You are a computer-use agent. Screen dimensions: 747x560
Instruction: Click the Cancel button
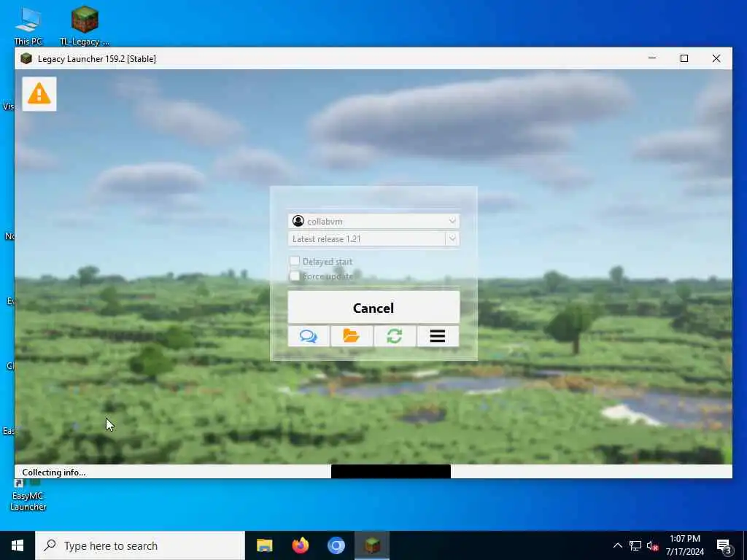click(x=373, y=308)
